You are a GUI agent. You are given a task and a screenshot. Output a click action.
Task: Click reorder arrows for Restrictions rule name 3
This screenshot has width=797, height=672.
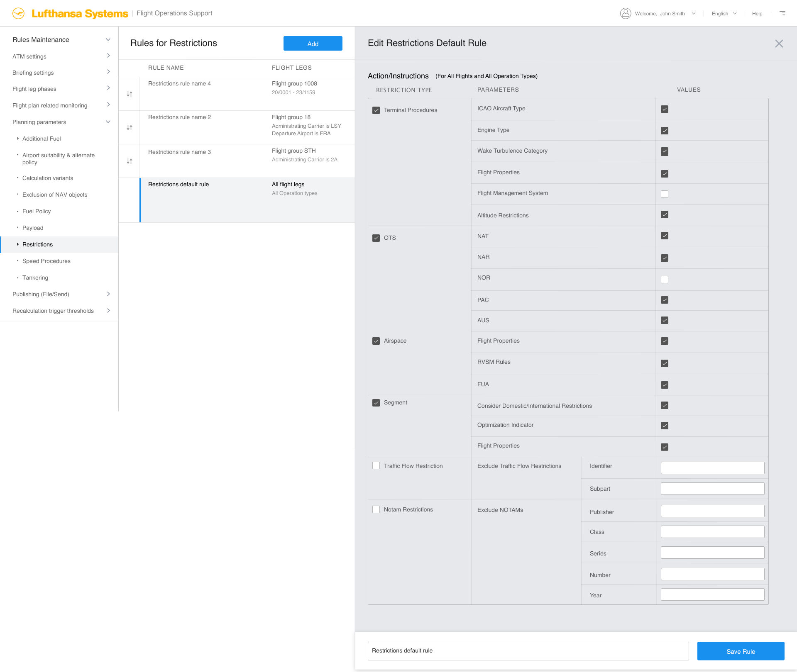130,161
